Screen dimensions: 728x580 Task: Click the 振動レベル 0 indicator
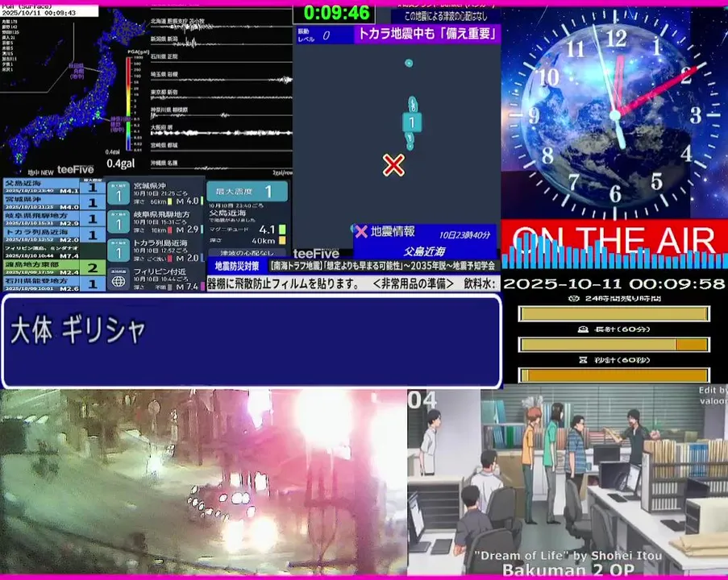(325, 35)
